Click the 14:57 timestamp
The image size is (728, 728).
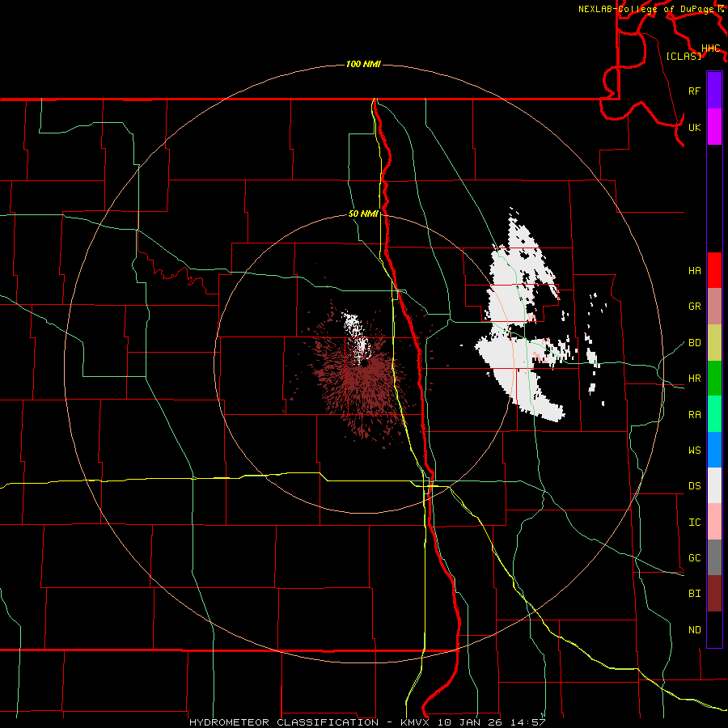click(528, 722)
